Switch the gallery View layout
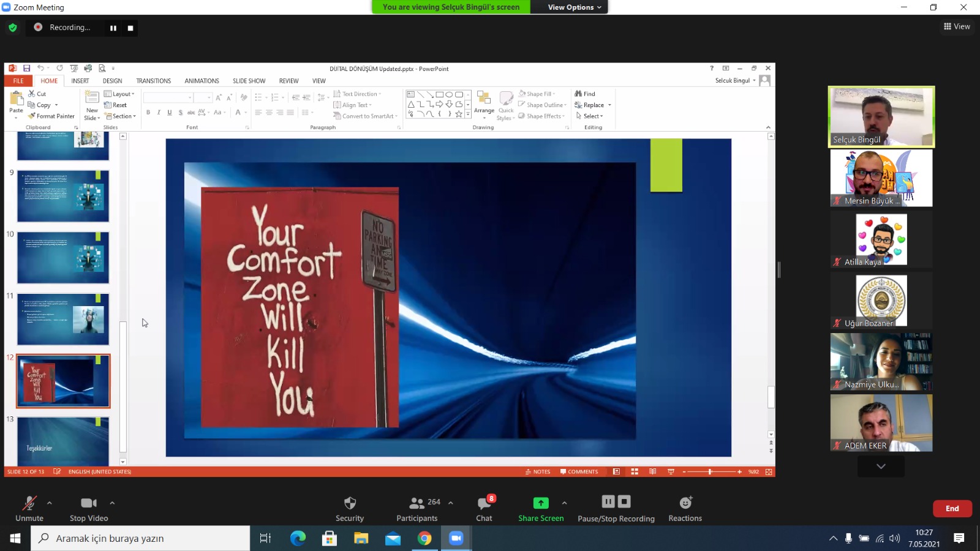This screenshot has height=551, width=980. (x=957, y=26)
